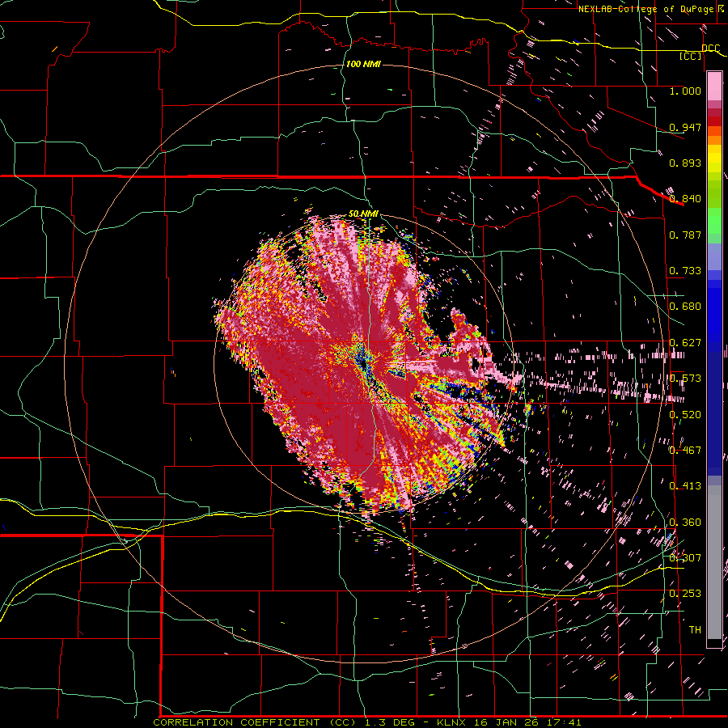Pick the light pink swatch atop color bar
The image size is (728, 728).
click(x=714, y=86)
